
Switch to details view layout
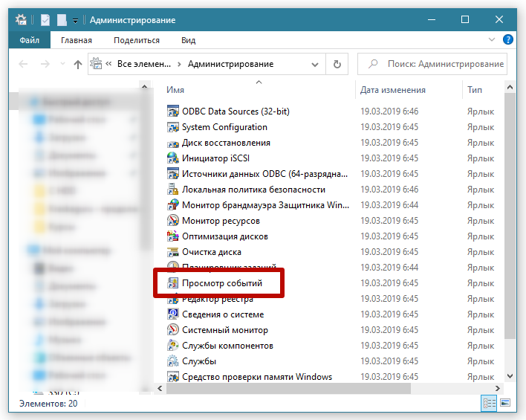tap(490, 403)
